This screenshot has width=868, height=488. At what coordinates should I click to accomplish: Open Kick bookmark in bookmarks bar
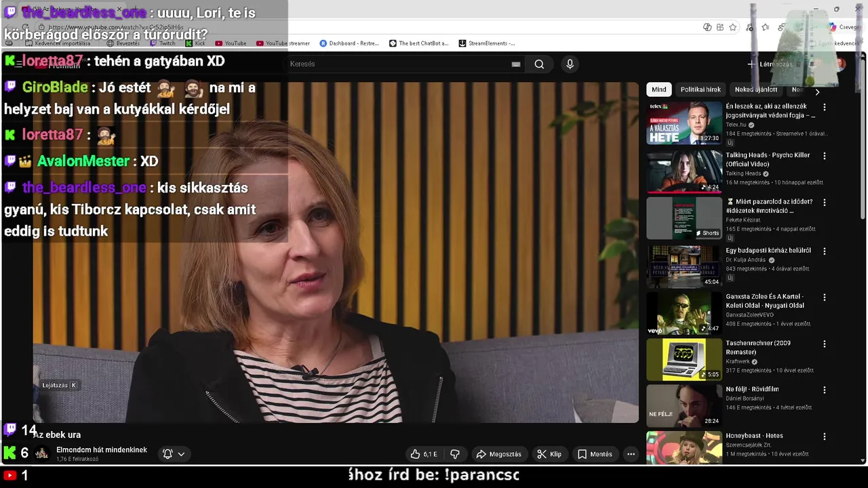195,43
